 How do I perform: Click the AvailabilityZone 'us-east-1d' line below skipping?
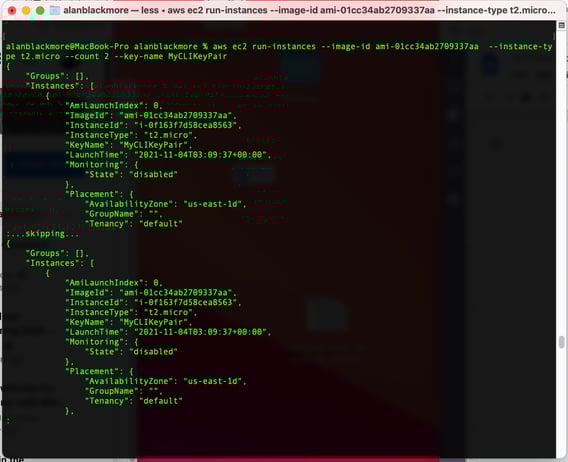[x=166, y=381]
